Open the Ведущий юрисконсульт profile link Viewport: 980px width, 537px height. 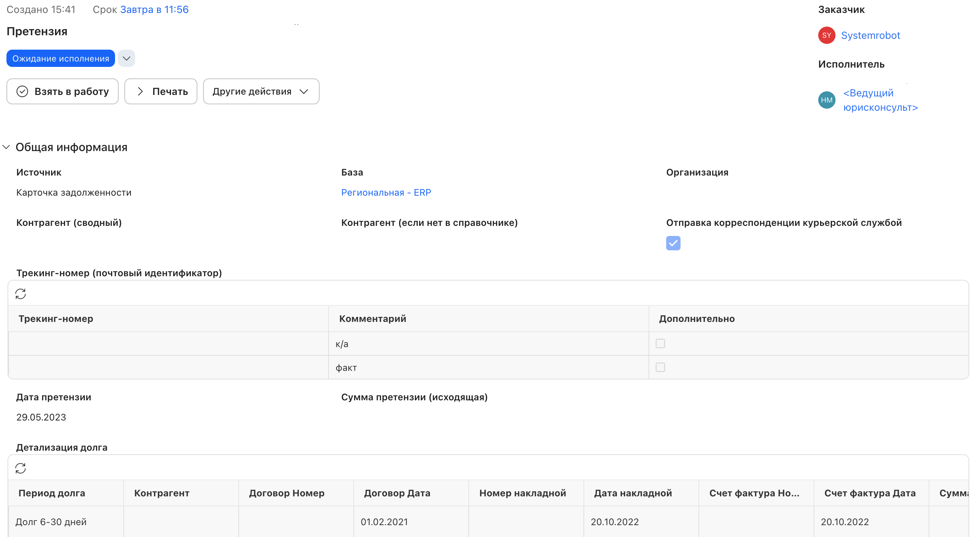(880, 100)
